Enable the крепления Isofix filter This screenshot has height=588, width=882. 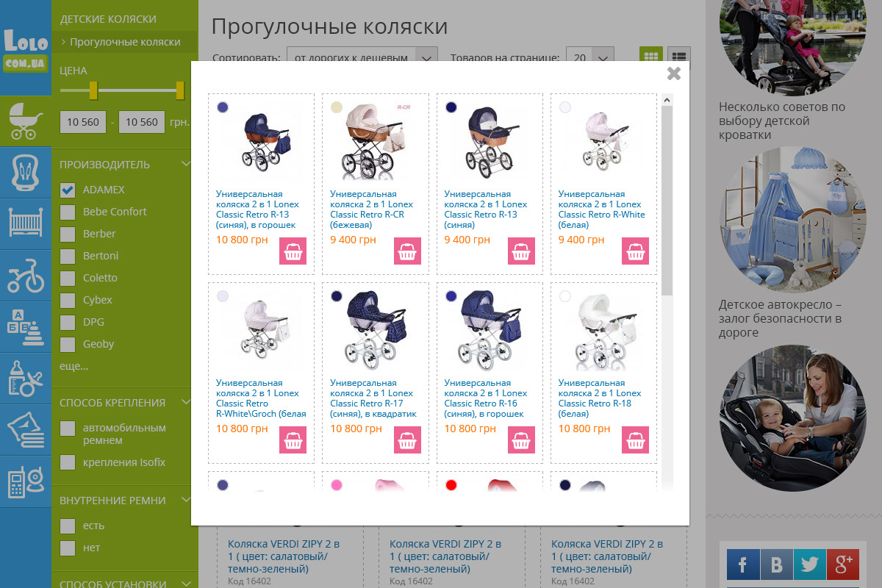(x=68, y=462)
